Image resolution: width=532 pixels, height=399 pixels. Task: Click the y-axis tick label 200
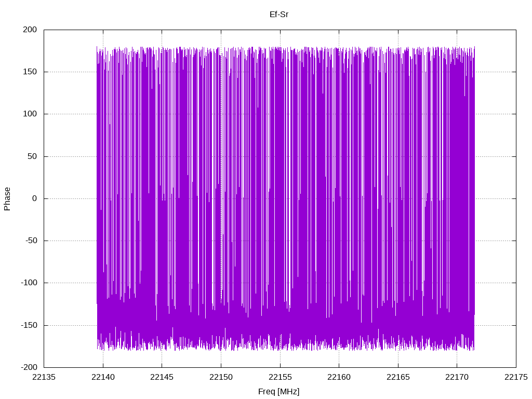pyautogui.click(x=30, y=30)
